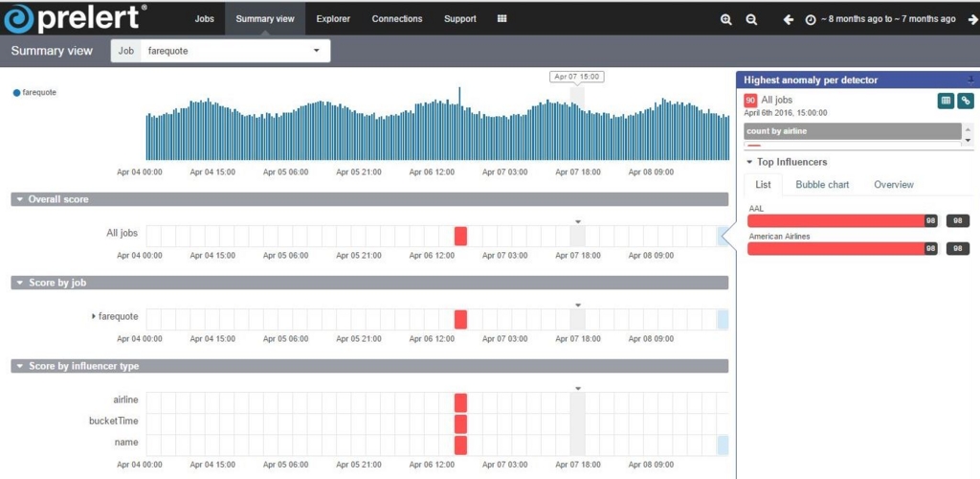Click the Summary view page title
The width and height of the screenshot is (980, 479).
coord(52,51)
